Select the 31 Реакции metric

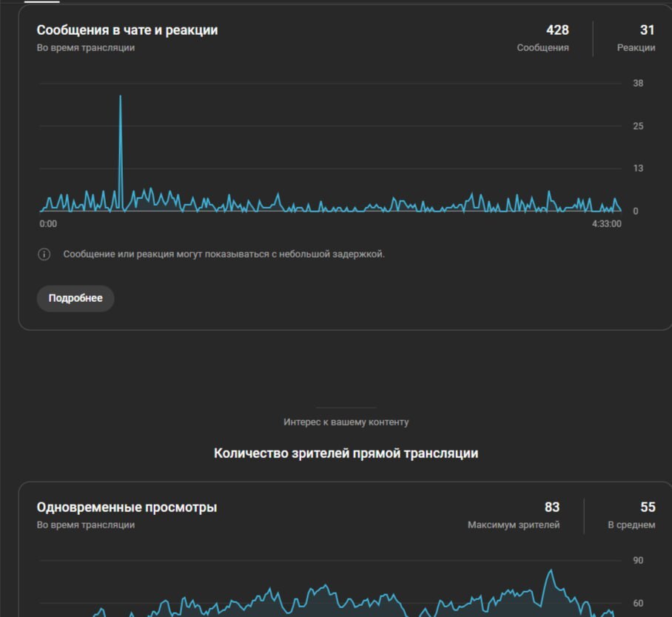[636, 38]
